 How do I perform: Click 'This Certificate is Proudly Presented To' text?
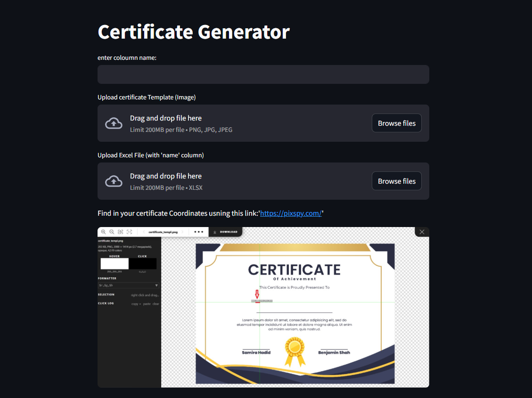[294, 287]
